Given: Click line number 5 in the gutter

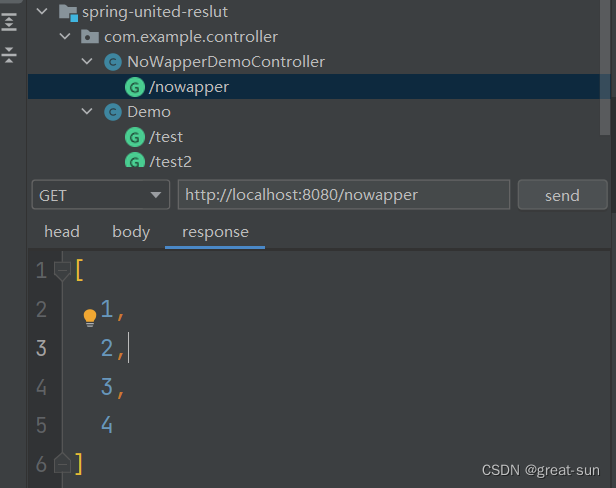Looking at the screenshot, I should [41, 426].
